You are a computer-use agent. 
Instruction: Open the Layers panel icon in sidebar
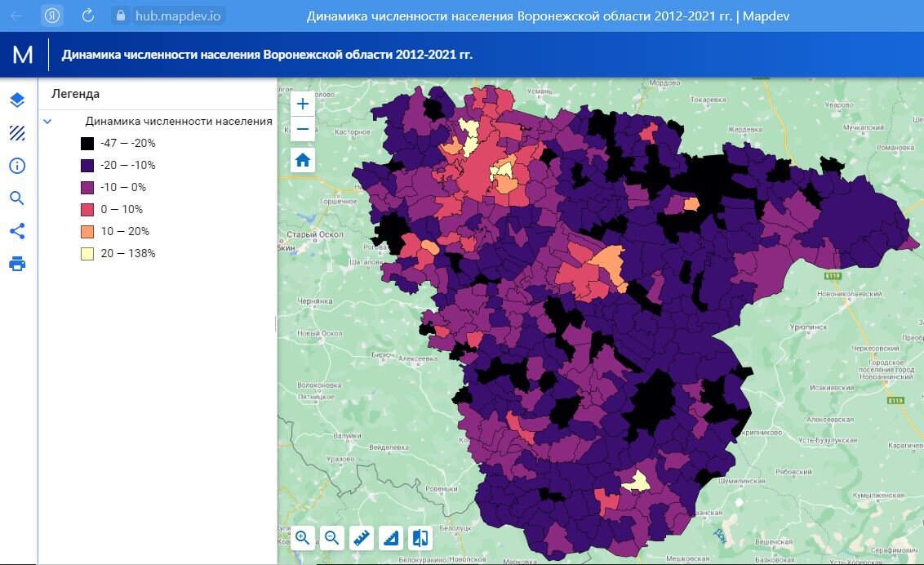(17, 100)
